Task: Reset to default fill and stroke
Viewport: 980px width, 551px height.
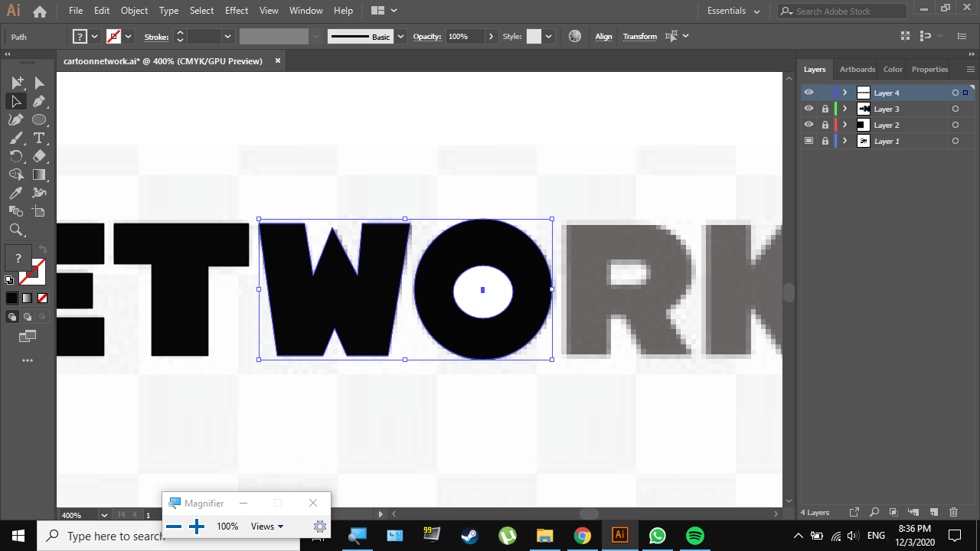Action: 9,280
